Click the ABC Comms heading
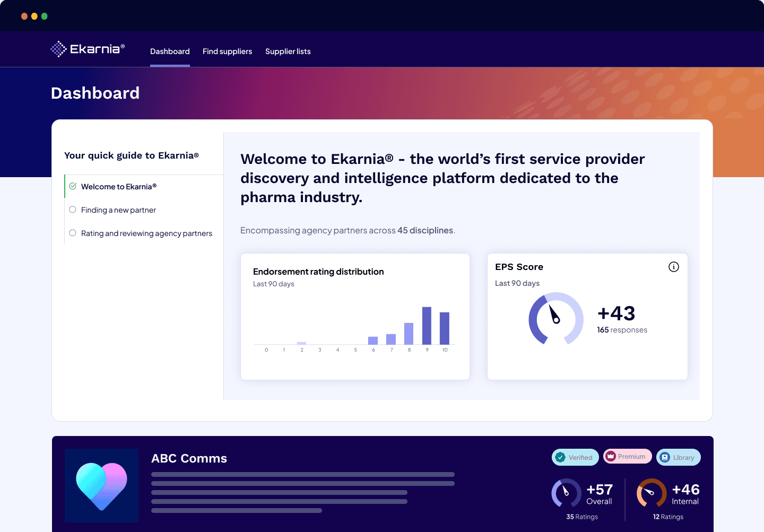 [189, 458]
